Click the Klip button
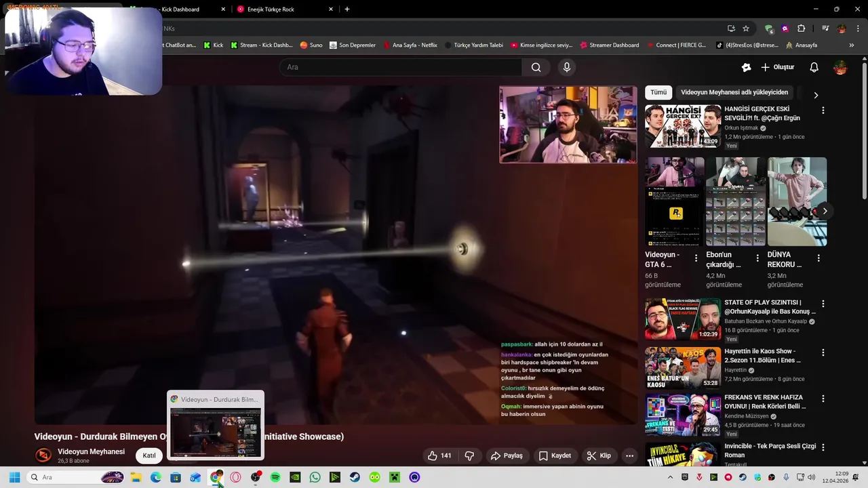This screenshot has height=488, width=868. pos(599,455)
